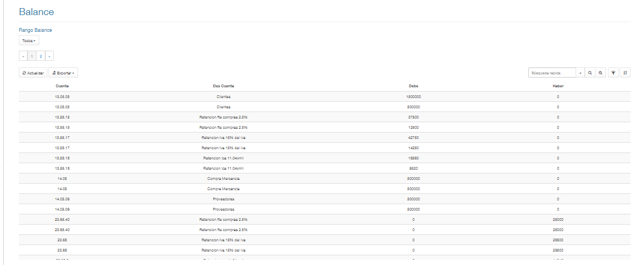The image size is (644, 279).
Task: Select page 1 in pagination
Action: (x=32, y=56)
